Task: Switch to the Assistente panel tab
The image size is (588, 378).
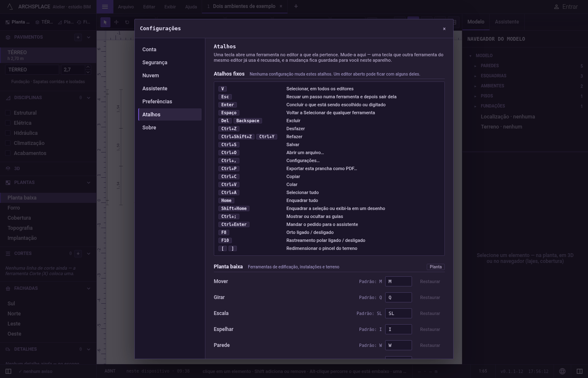Action: (x=507, y=22)
